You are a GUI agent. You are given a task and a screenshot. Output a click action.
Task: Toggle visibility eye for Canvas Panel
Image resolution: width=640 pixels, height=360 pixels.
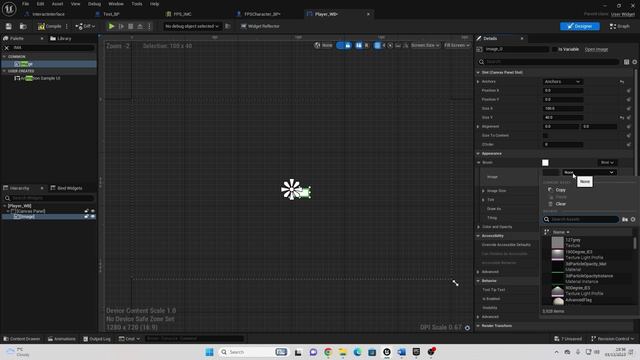93,211
